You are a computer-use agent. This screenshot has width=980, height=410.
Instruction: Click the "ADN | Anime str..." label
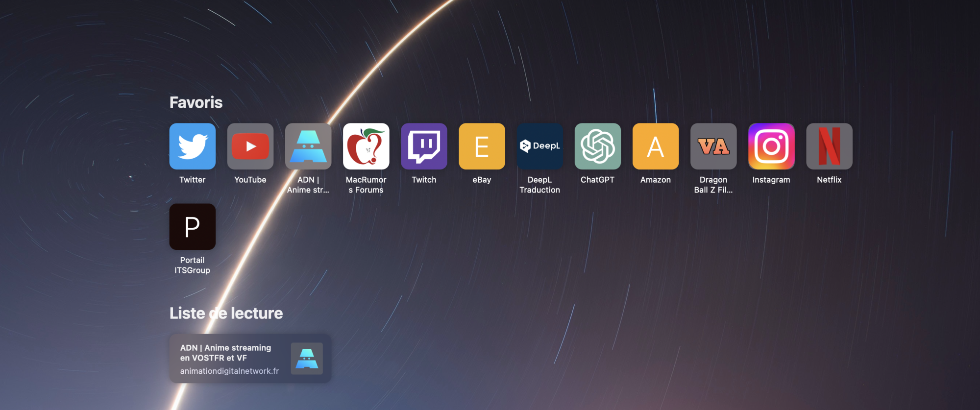point(308,185)
